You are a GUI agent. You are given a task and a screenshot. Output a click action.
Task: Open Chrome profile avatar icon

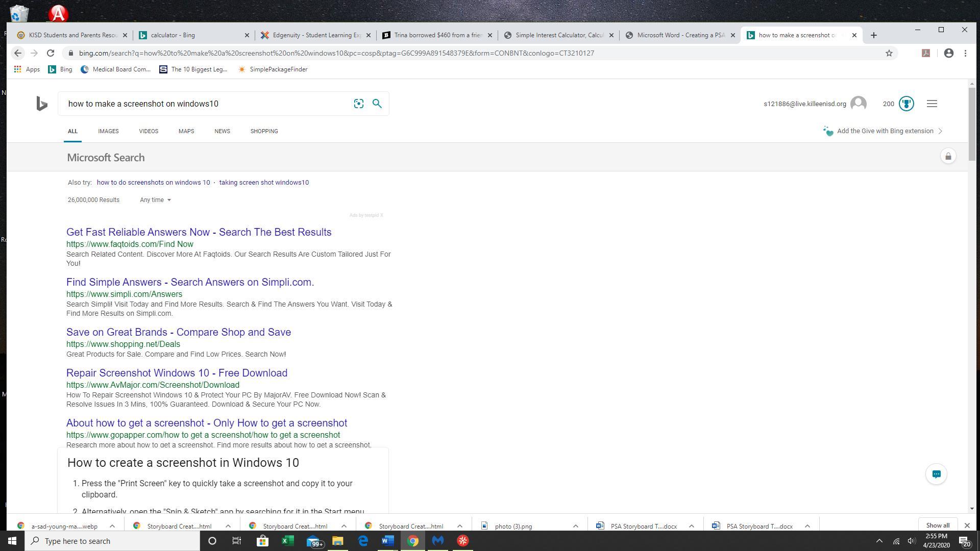[x=948, y=53]
